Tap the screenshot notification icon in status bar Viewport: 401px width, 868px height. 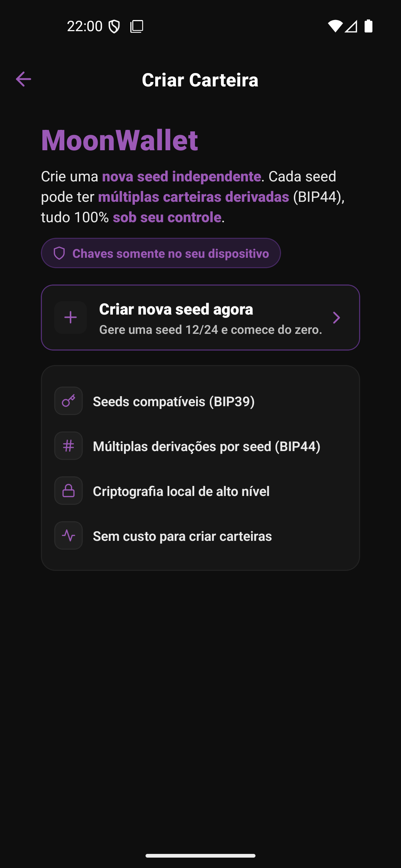point(137,26)
